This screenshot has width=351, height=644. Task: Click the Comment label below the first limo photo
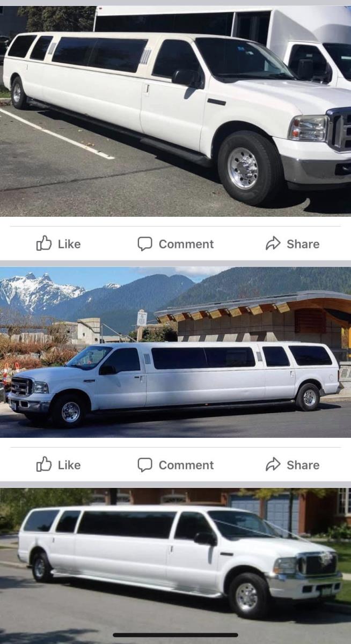click(x=186, y=244)
